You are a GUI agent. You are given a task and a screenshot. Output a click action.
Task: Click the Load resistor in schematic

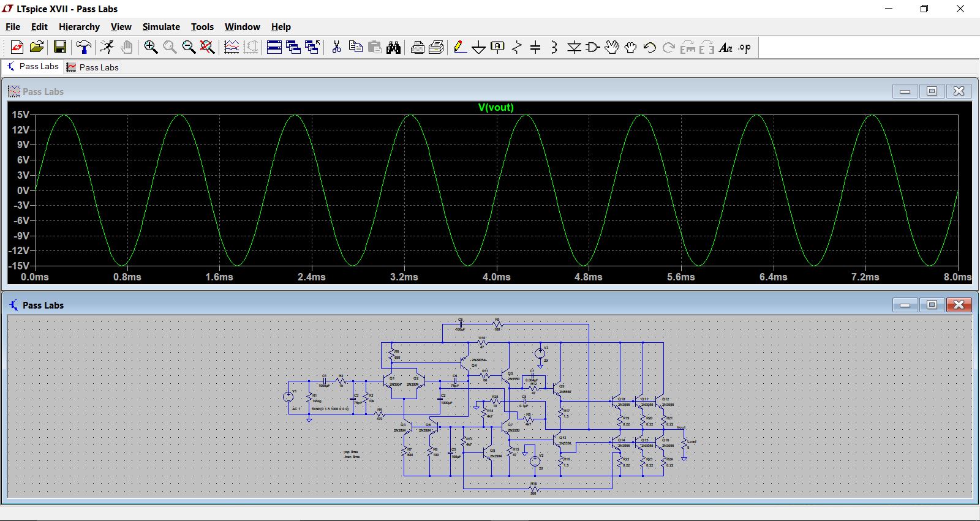pyautogui.click(x=685, y=444)
